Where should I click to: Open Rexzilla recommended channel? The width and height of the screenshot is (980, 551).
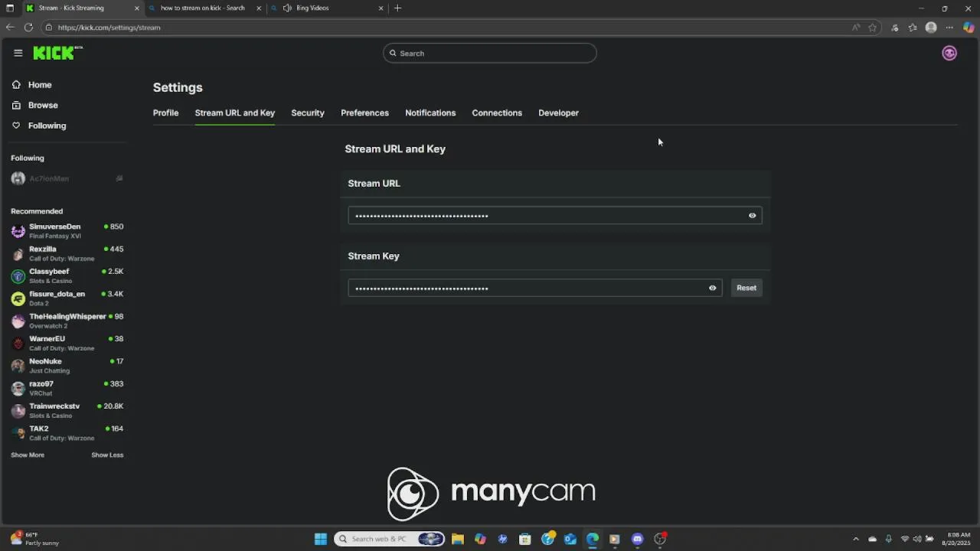click(x=67, y=253)
